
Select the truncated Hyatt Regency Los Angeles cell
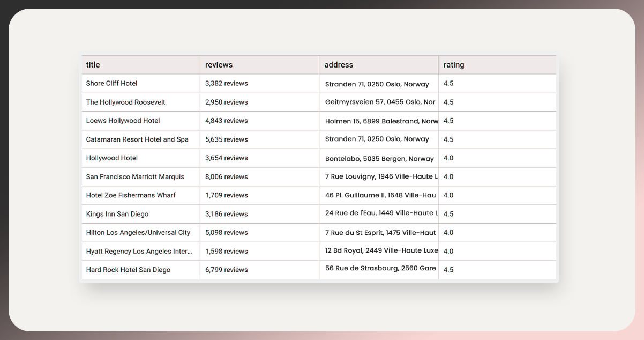point(139,252)
